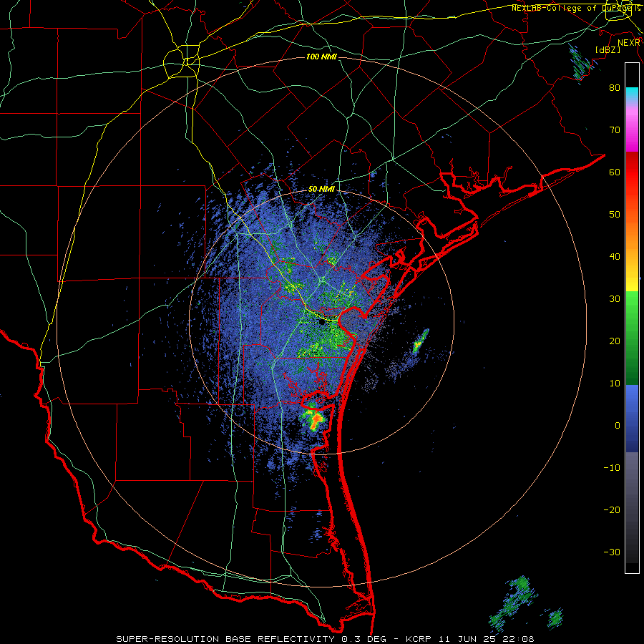Click the 40 value on dBZ scale
Image resolution: width=644 pixels, height=644 pixels.
point(615,257)
